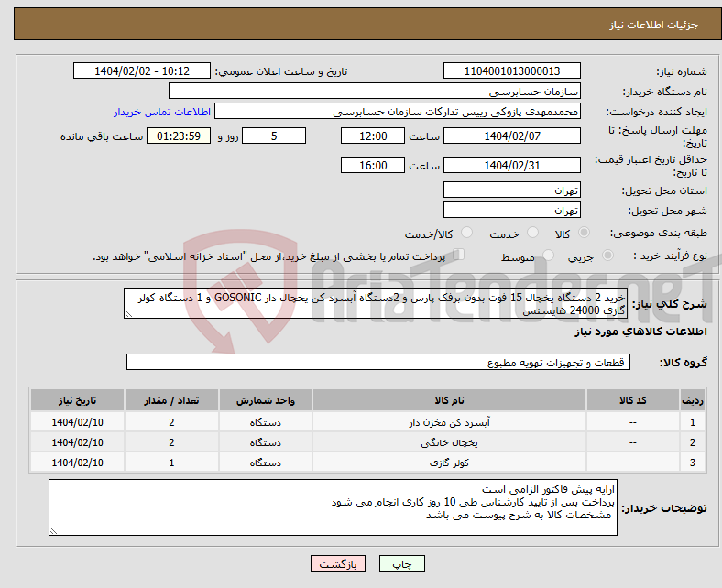This screenshot has height=588, width=722.
Task: Open the اطلاعات تماس خریدار link
Action: click(x=162, y=112)
